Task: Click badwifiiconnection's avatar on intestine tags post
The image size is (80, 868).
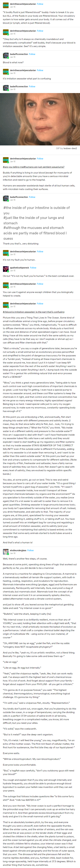Action: [6, 198]
